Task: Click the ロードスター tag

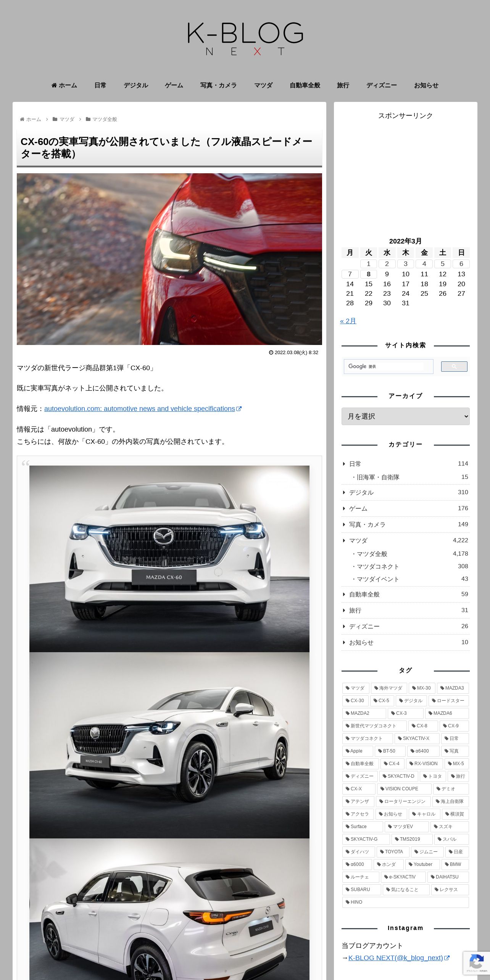Action: tap(449, 701)
